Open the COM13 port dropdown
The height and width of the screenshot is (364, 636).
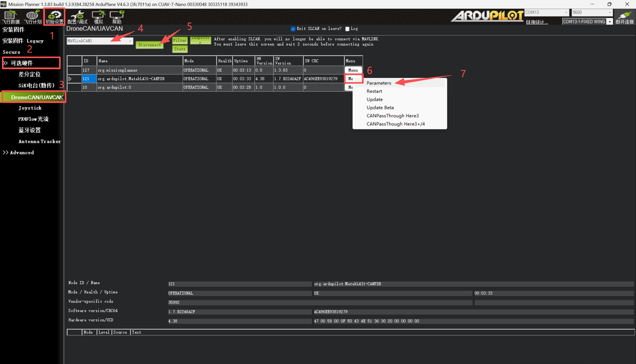(547, 12)
